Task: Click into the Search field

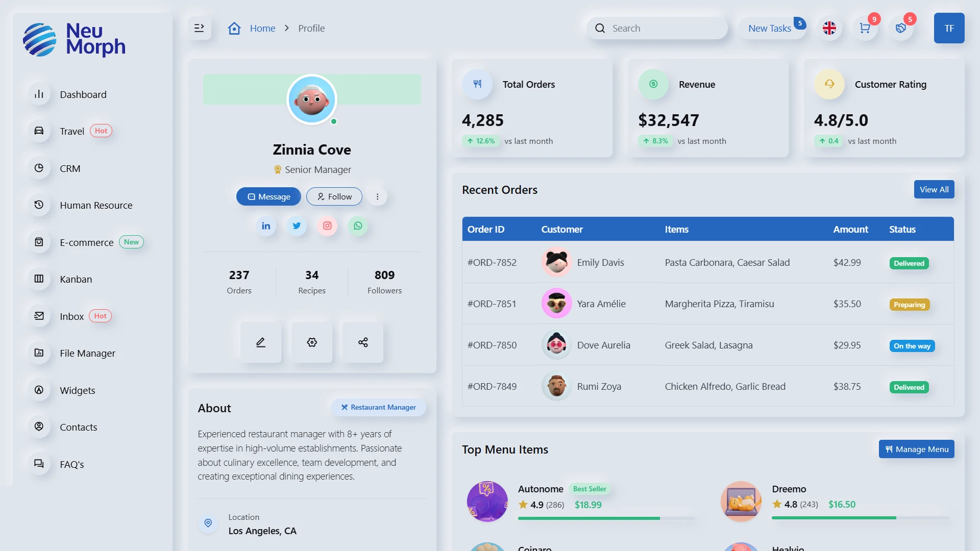Action: 657,29
